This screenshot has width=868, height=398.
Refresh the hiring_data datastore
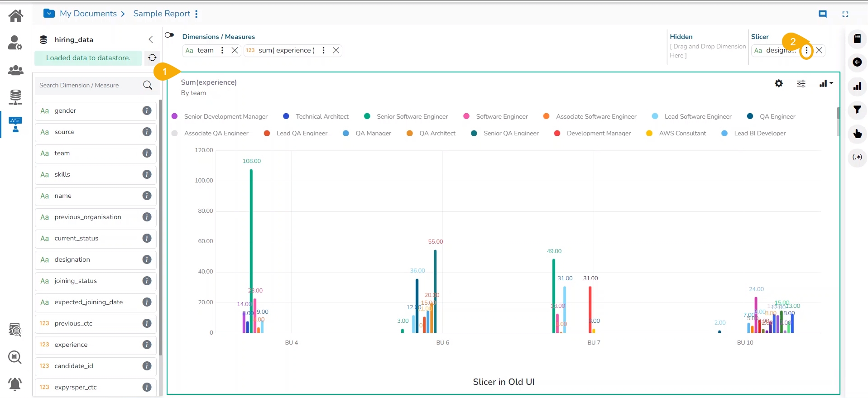152,58
